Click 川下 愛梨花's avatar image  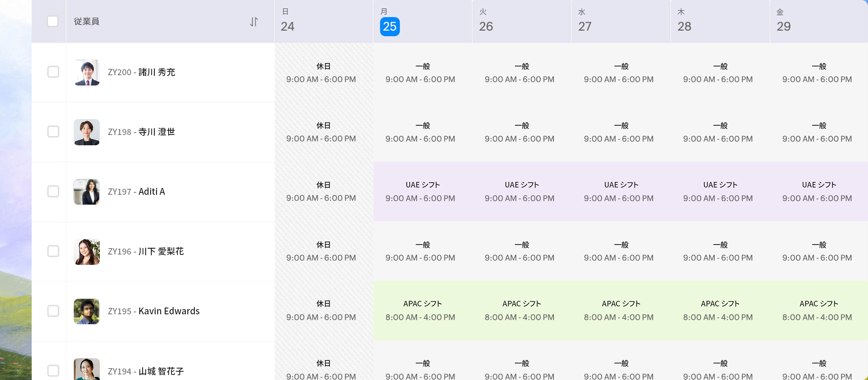pos(87,252)
